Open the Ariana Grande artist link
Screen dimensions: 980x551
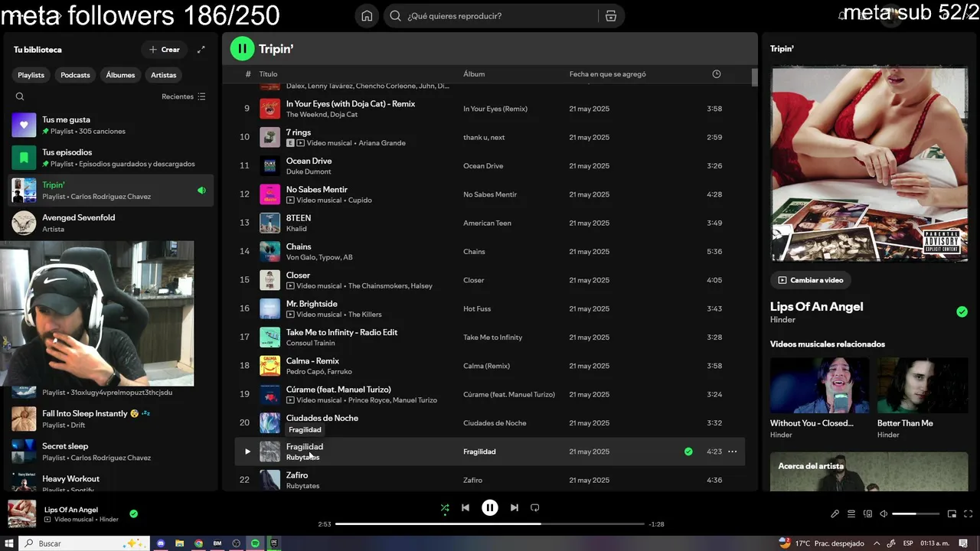pyautogui.click(x=382, y=143)
